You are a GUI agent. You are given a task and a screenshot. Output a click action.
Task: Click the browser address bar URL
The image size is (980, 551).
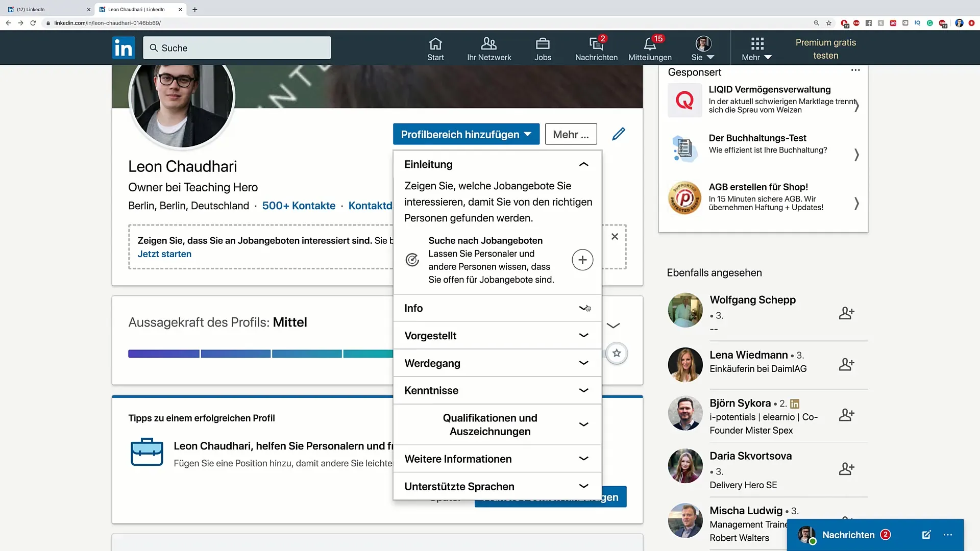click(108, 23)
